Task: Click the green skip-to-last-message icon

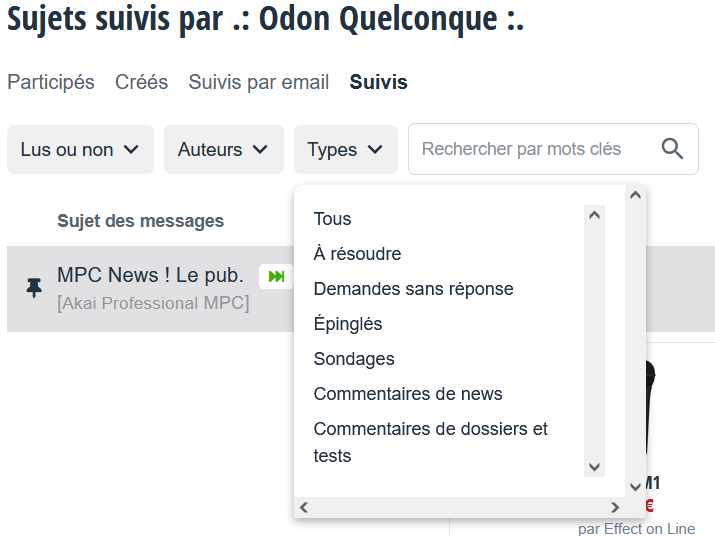Action: pos(276,276)
